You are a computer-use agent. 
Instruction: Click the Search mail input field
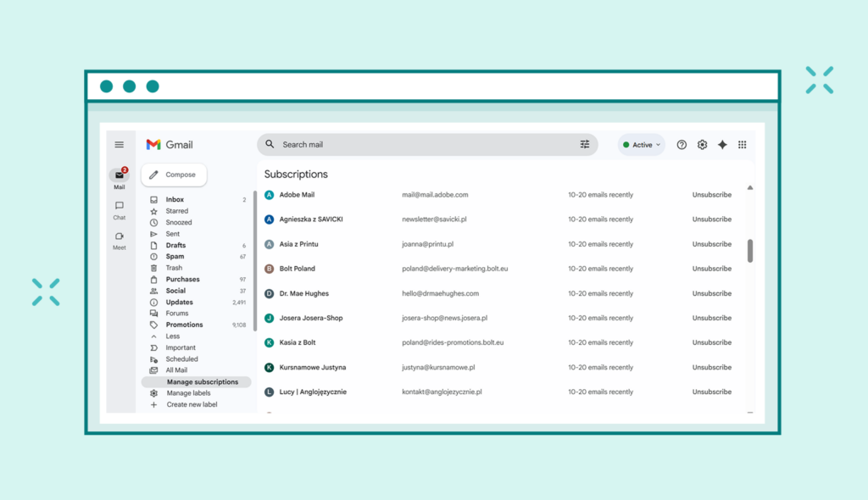[427, 145]
